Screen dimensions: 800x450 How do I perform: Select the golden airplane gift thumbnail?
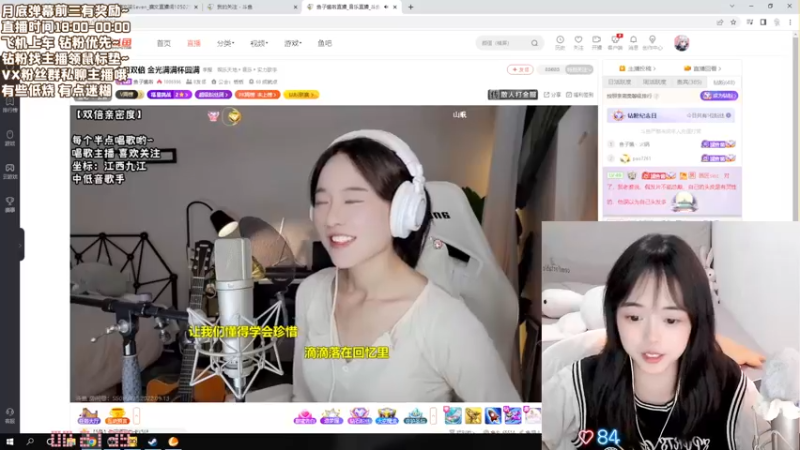473,416
